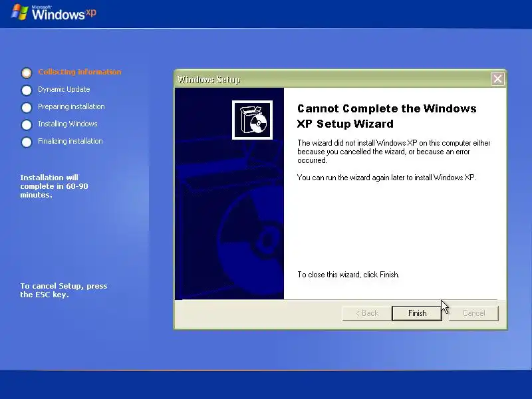Click the greyed-out Cancel button
Viewport: 532px width, 399px height.
tap(473, 313)
